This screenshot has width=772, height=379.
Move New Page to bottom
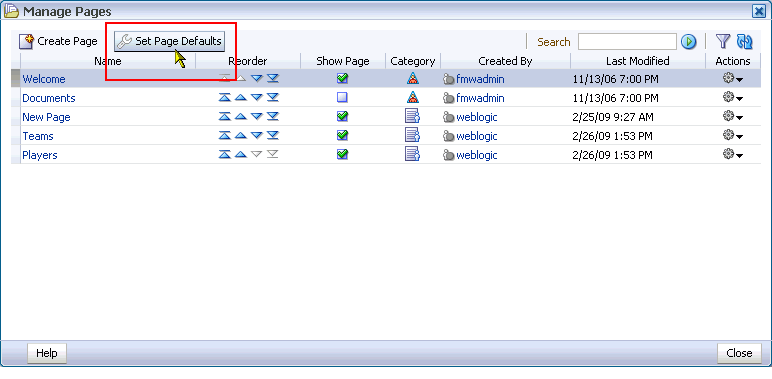[x=273, y=117]
